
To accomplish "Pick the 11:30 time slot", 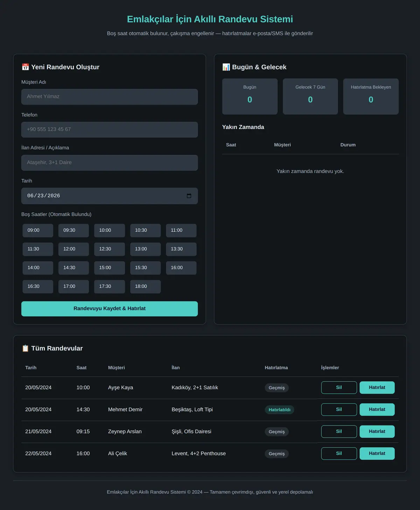I will point(38,249).
